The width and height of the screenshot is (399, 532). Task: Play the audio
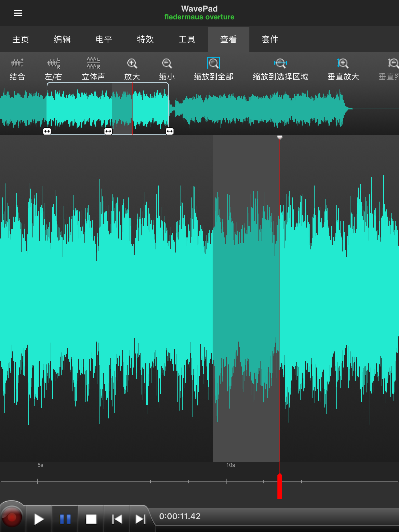point(39,519)
